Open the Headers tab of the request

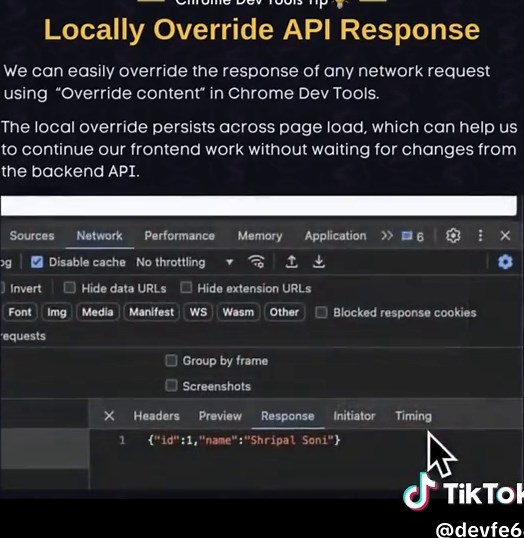[x=156, y=416]
